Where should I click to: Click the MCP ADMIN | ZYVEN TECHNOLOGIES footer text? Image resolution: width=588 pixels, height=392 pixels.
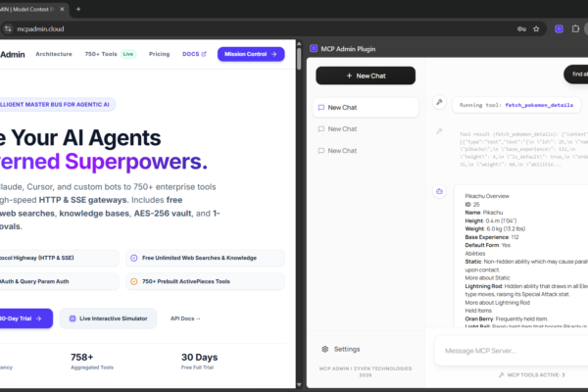coord(366,371)
